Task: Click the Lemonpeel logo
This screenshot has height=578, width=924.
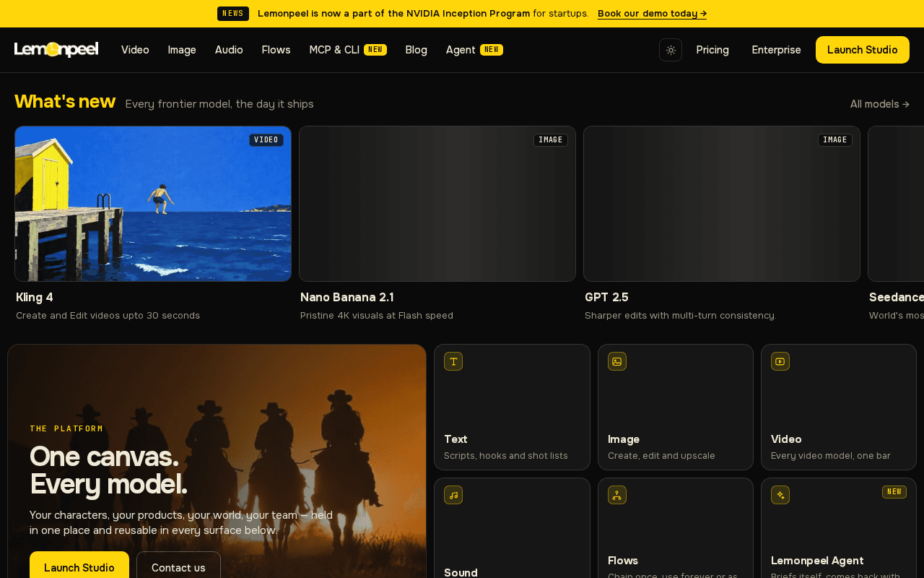Action: tap(56, 49)
